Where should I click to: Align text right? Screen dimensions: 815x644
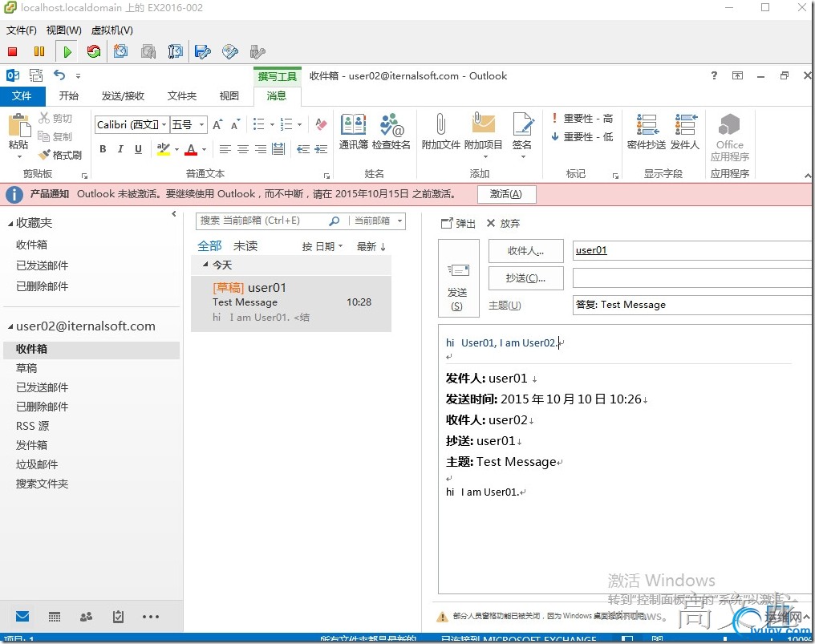[x=261, y=150]
